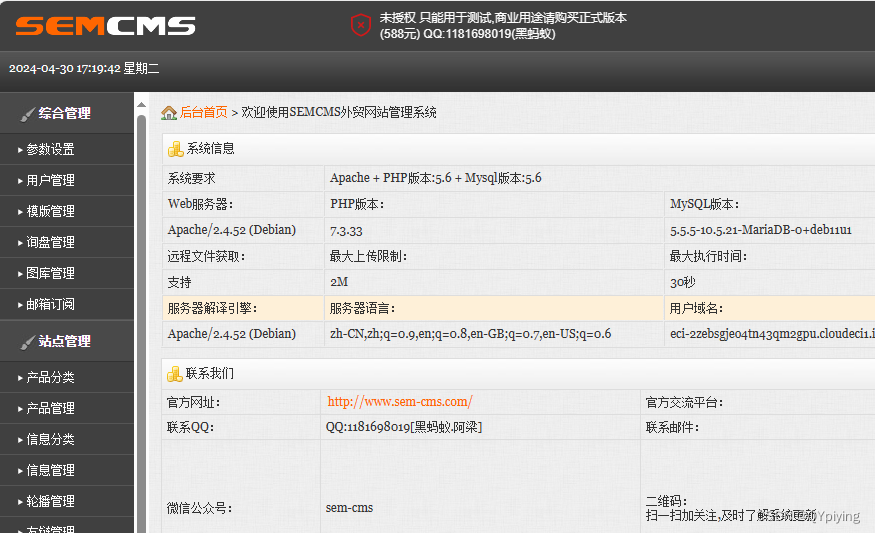This screenshot has width=875, height=533.
Task: Click the 用户域名 label
Action: (x=696, y=308)
